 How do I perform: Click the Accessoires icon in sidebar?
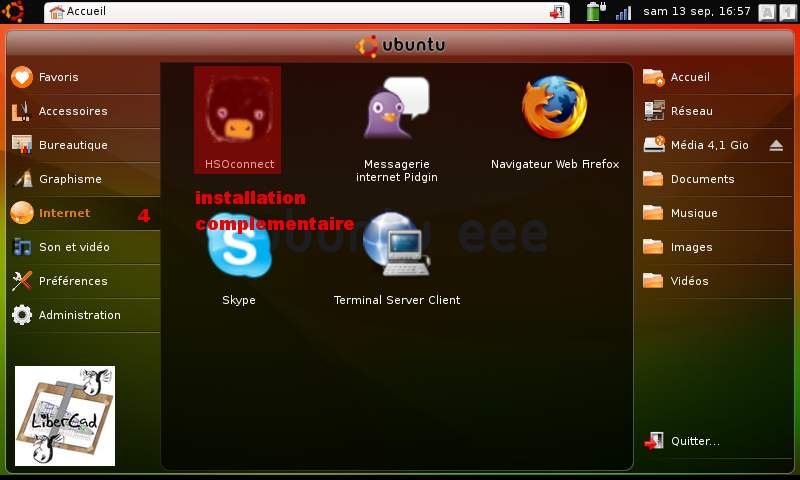(x=21, y=111)
